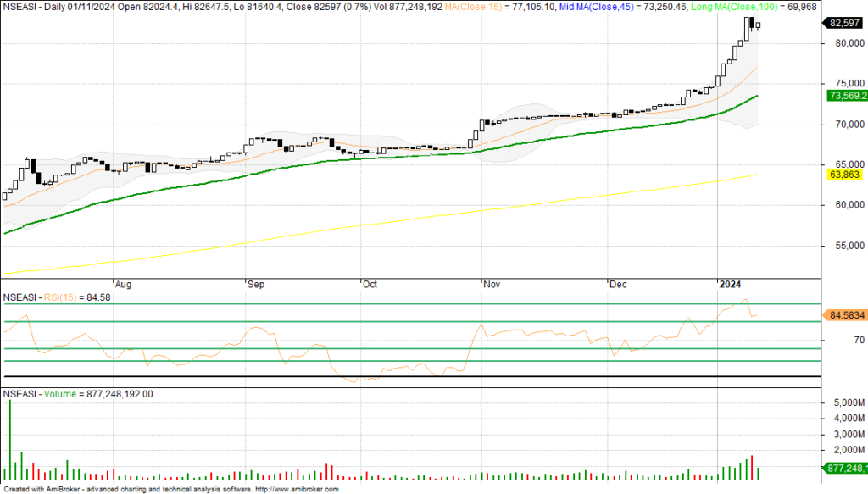
Task: Select the orange 84.5834 RSI value tag
Action: pos(845,315)
